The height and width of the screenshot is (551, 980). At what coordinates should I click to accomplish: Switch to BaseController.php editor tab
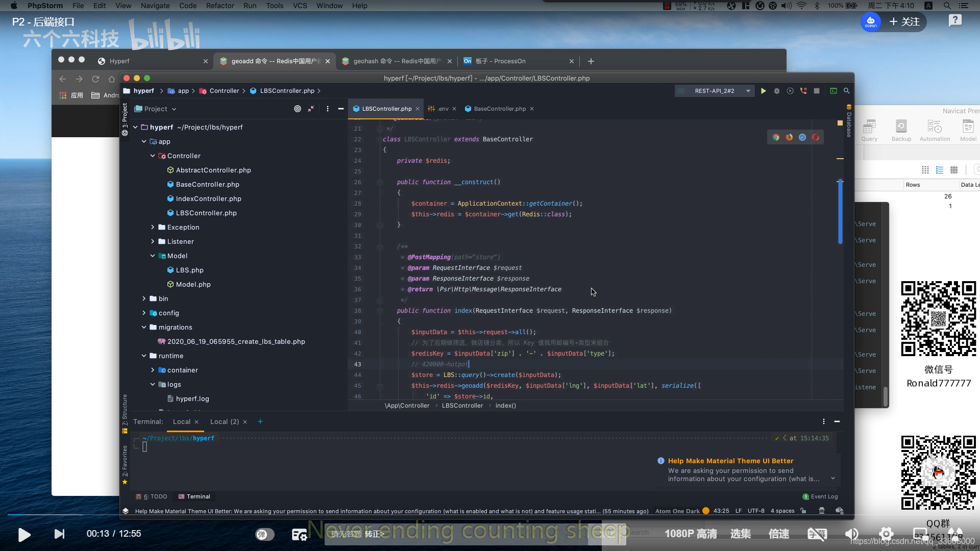[499, 109]
